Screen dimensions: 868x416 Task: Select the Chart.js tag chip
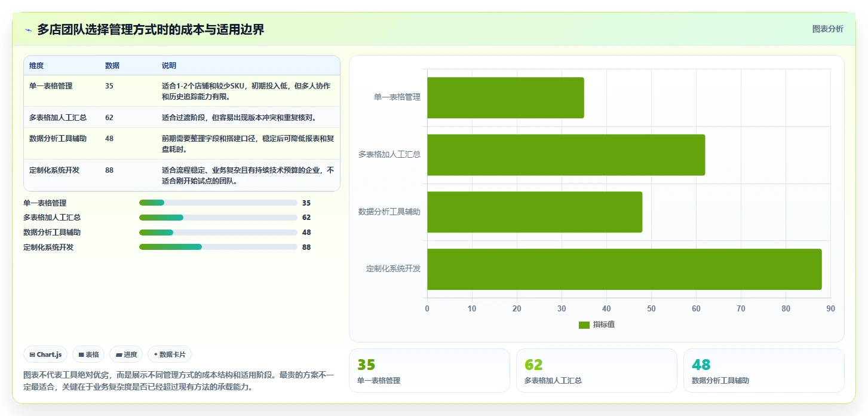(45, 354)
